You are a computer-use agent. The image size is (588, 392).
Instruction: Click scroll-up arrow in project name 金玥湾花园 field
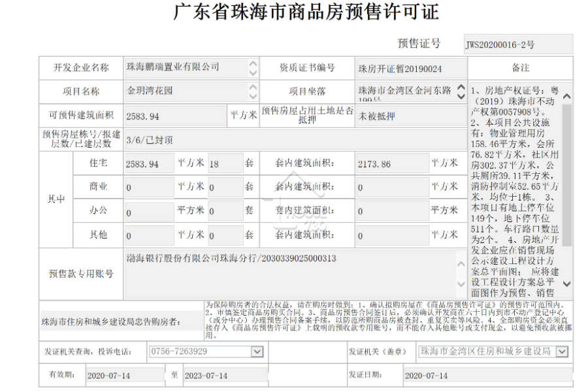pyautogui.click(x=253, y=87)
